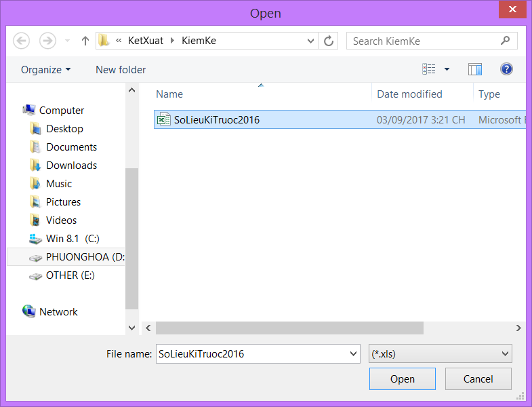Toggle the preview pane icon

474,69
